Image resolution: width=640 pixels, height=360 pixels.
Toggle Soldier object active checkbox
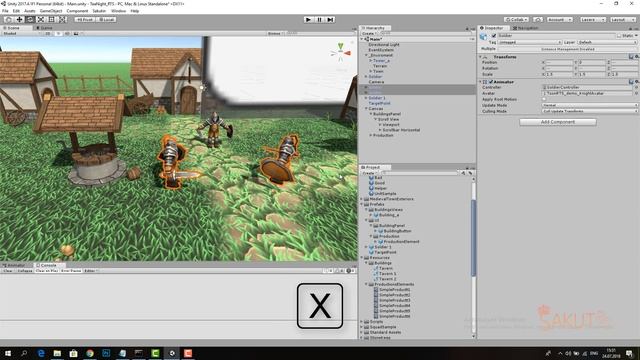pos(494,36)
